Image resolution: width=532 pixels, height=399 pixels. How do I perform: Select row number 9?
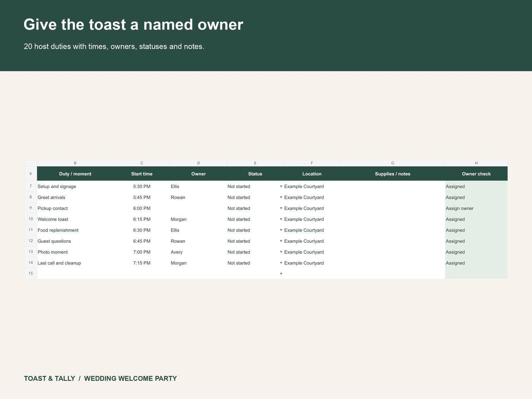[x=31, y=208]
